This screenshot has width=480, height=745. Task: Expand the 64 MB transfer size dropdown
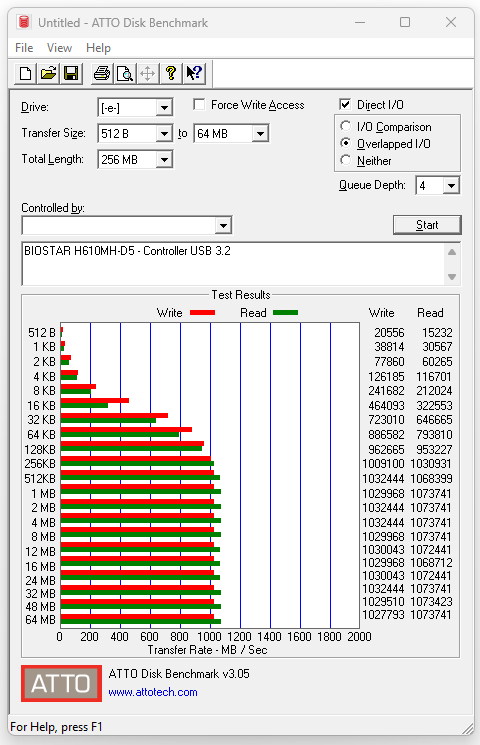coord(260,134)
